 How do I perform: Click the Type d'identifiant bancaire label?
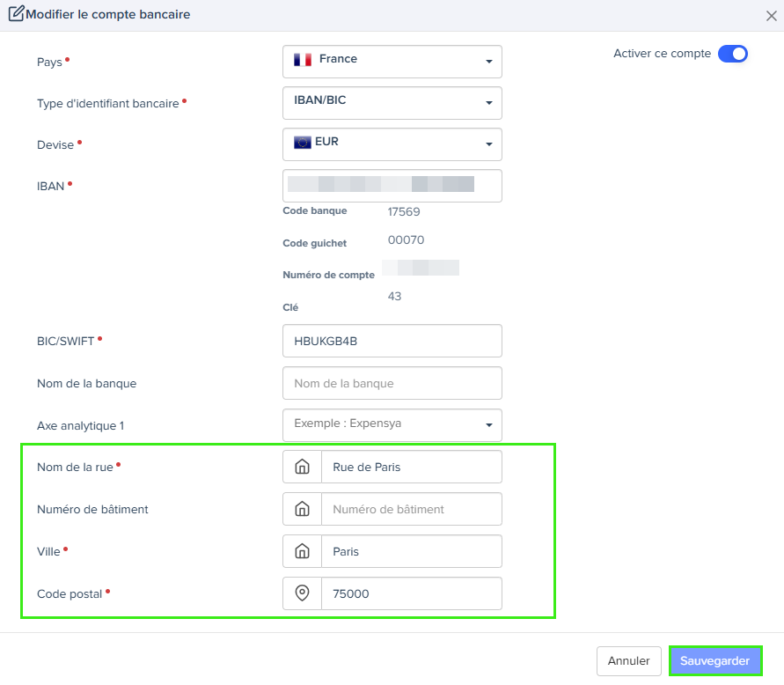tap(108, 104)
